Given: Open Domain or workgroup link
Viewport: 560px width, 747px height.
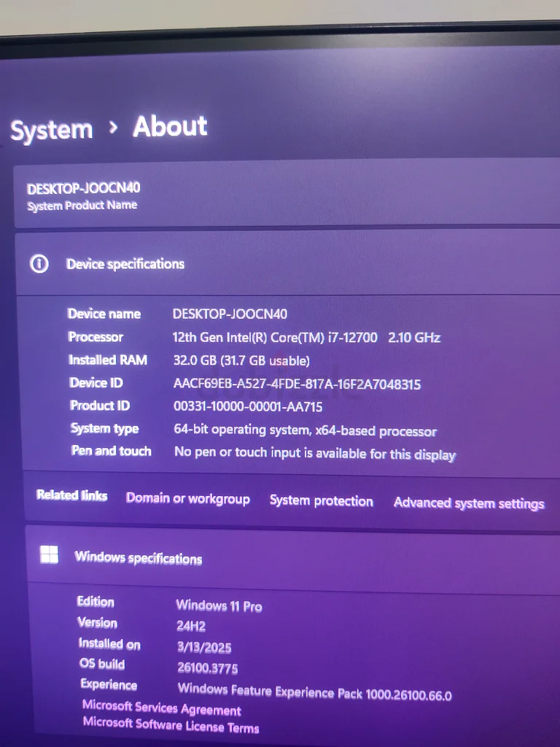Looking at the screenshot, I should click(x=187, y=498).
